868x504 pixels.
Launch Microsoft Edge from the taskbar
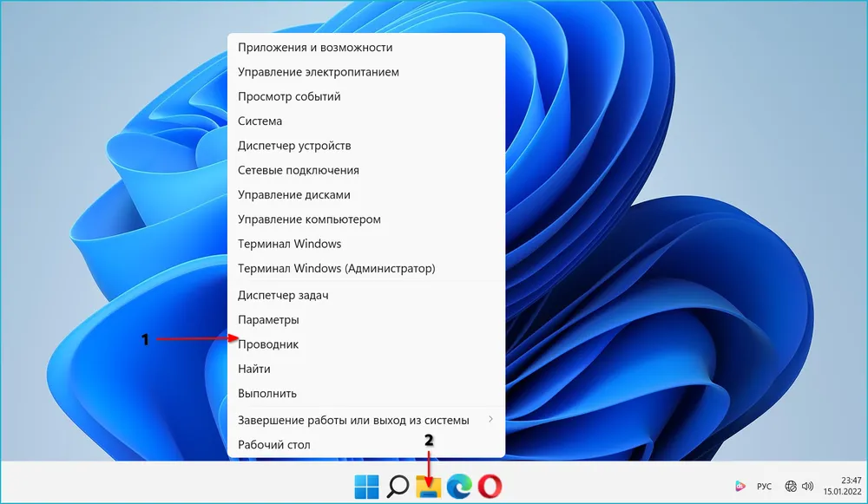point(459,487)
